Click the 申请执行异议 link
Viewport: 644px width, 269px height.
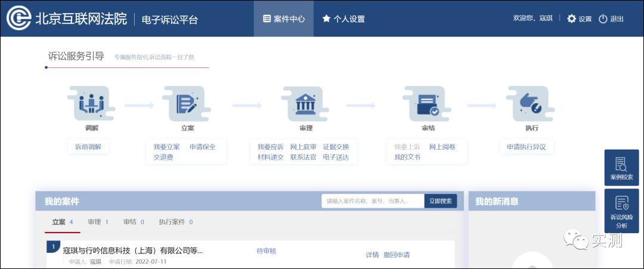526,147
